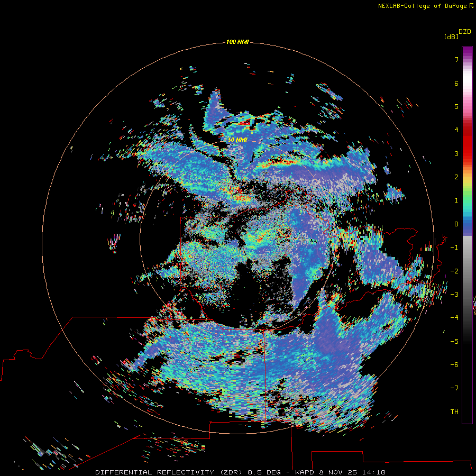The width and height of the screenshot is (476, 476).
Task: Click the "4" value on the color scale
Action: point(456,130)
